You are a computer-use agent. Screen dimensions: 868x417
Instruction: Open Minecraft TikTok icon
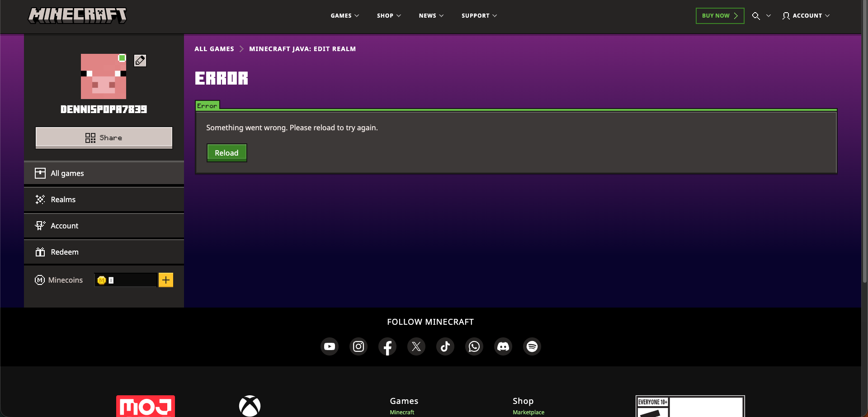445,346
